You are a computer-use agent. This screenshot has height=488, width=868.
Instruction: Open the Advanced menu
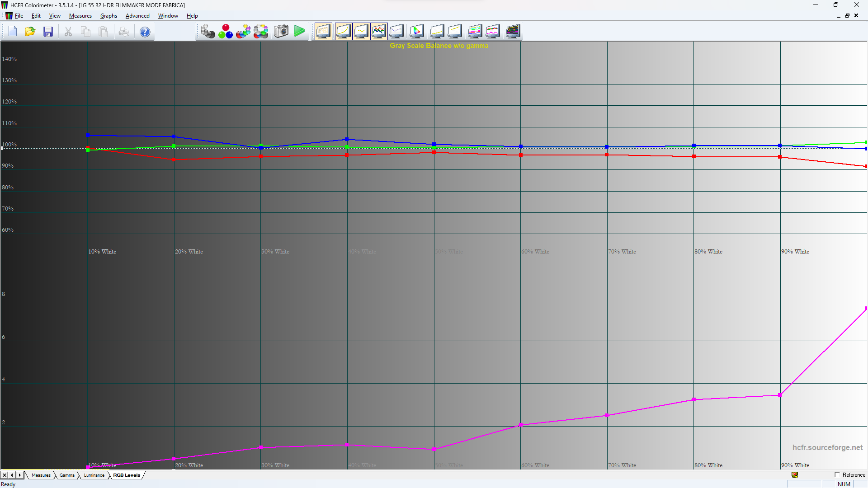pos(137,16)
